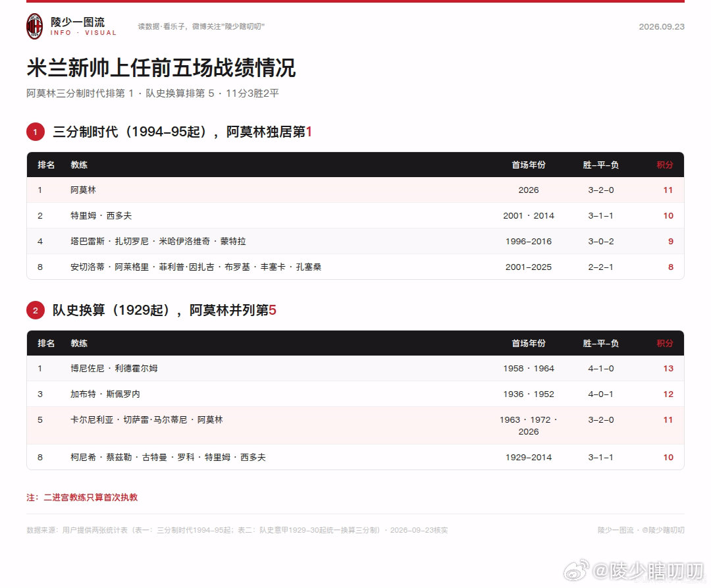Click 胜–平–负 header in the first table
This screenshot has width=711, height=588.
601,165
